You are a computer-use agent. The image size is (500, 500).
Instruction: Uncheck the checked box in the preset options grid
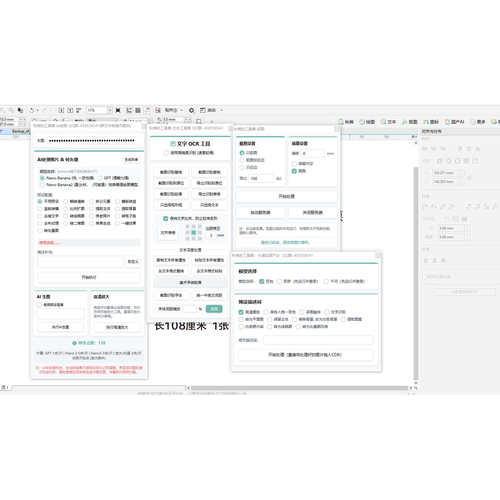click(x=241, y=312)
